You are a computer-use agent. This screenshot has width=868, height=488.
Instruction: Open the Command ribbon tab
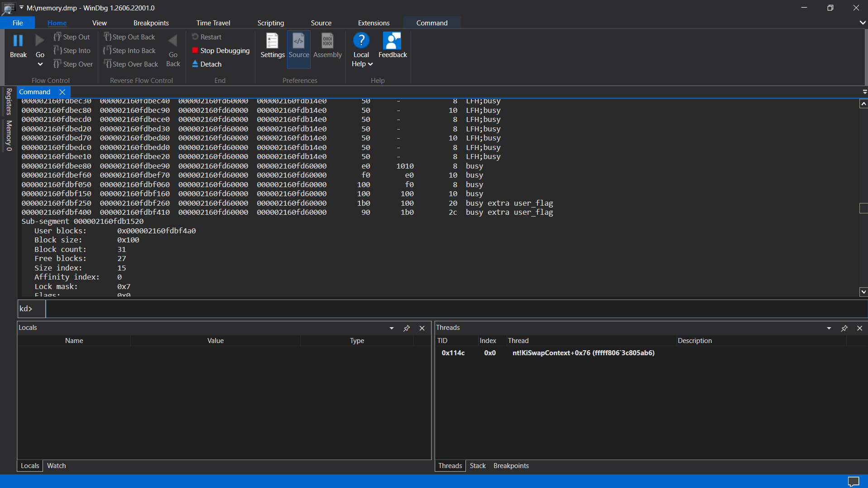click(x=432, y=23)
